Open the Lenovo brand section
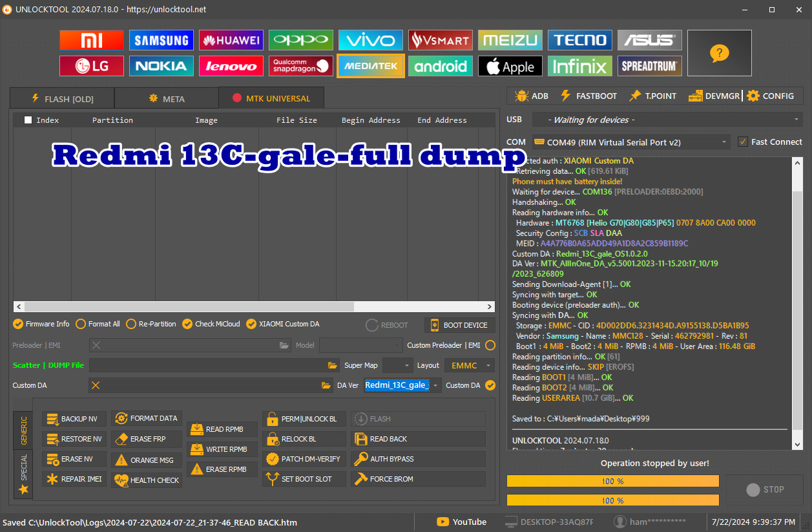Viewport: 812px width, 532px height. coord(231,66)
